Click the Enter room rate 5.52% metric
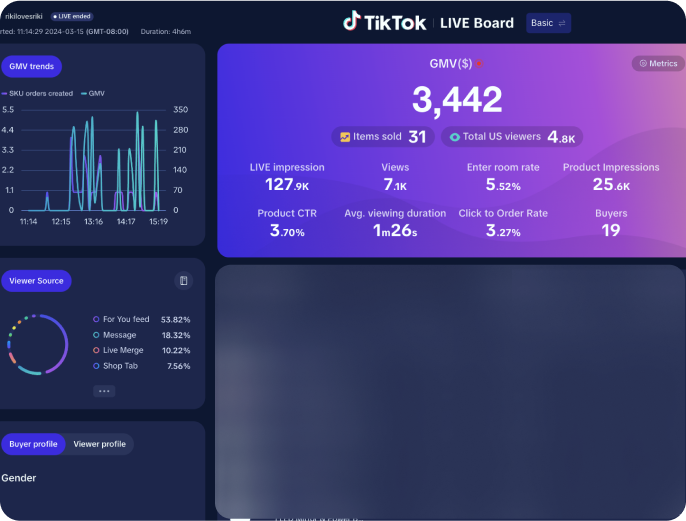 pos(503,177)
